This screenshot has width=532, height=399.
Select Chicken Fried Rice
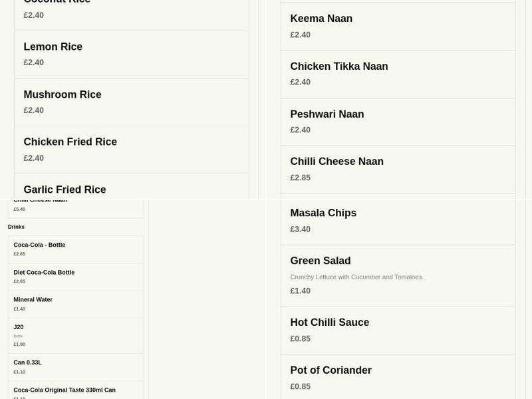click(131, 149)
